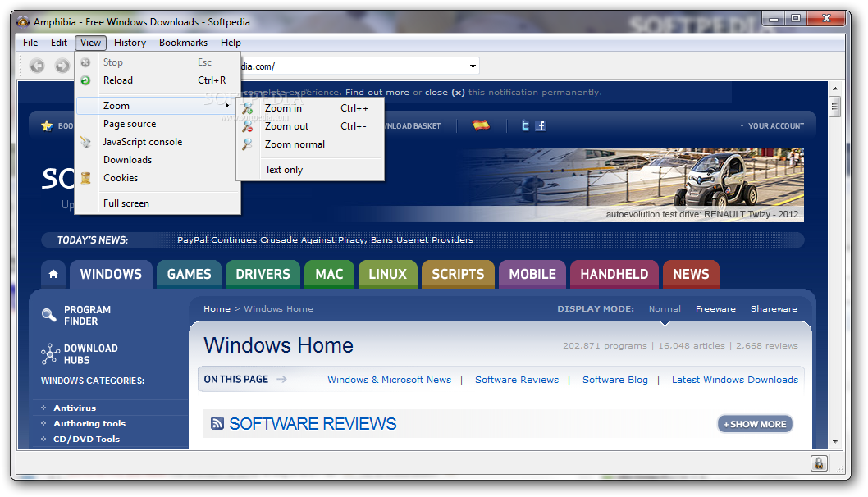Expand the Zoom submenu entry
The image size is (868, 497).
(x=158, y=106)
